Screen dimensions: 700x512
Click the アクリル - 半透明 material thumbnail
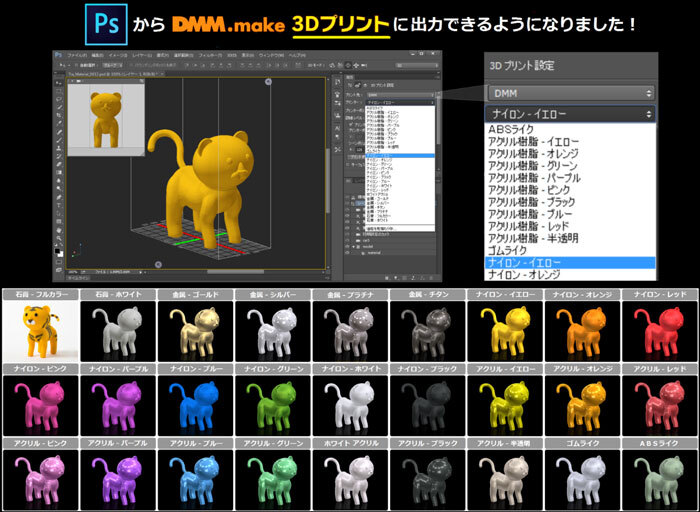point(505,479)
